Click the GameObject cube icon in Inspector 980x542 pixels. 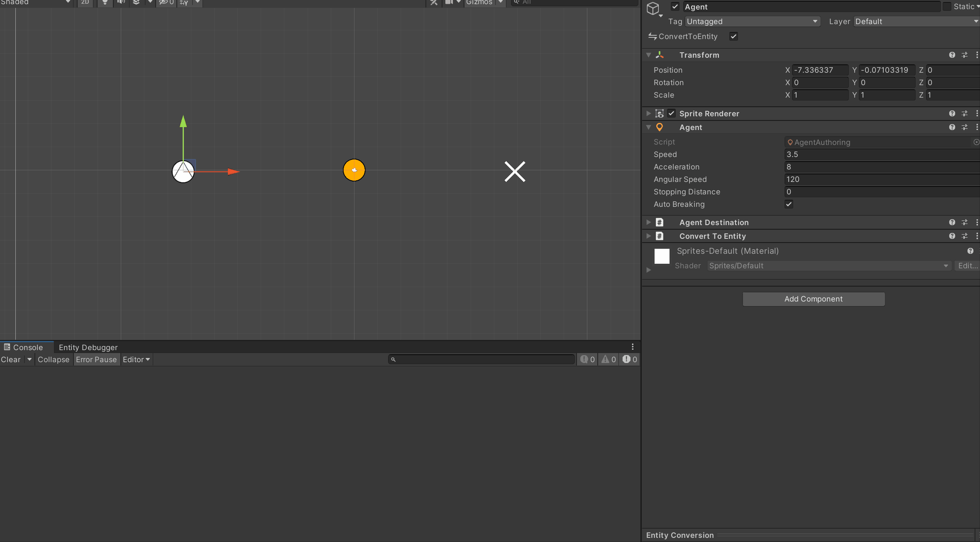pyautogui.click(x=653, y=8)
